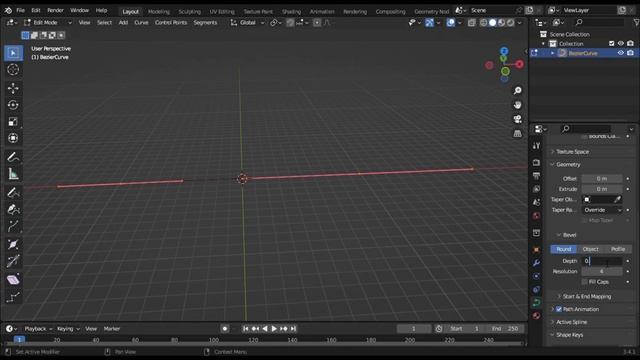Open the Render properties tab
This screenshot has width=640, height=360.
pyautogui.click(x=536, y=162)
